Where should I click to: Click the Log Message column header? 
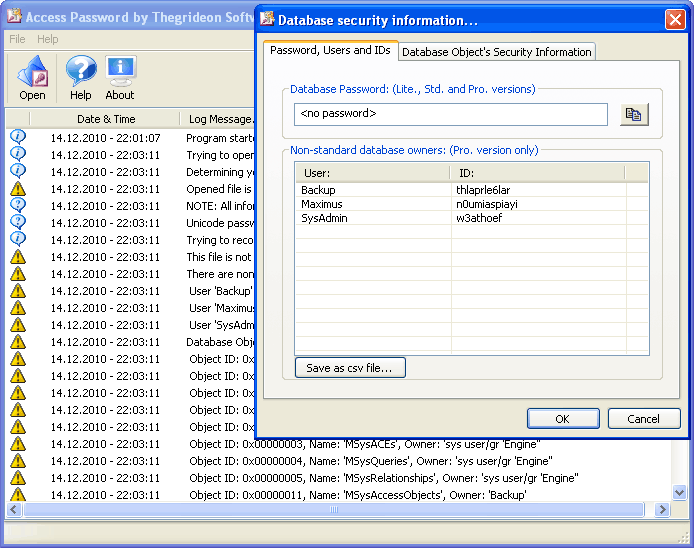click(218, 119)
